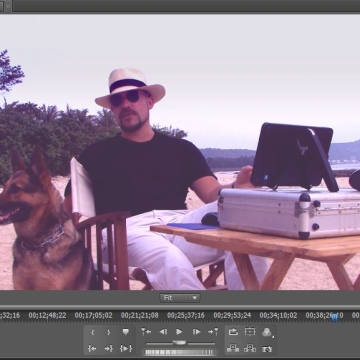Go to next marker

(x=213, y=332)
